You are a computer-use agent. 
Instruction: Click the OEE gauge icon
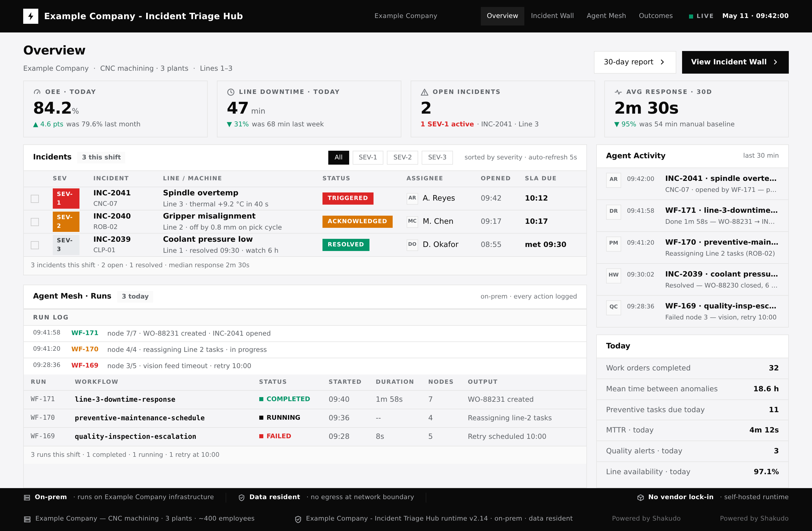37,92
